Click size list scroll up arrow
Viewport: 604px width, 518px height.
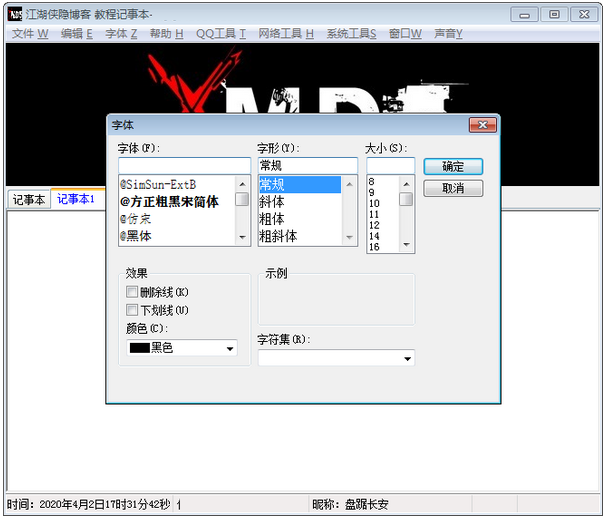point(406,184)
